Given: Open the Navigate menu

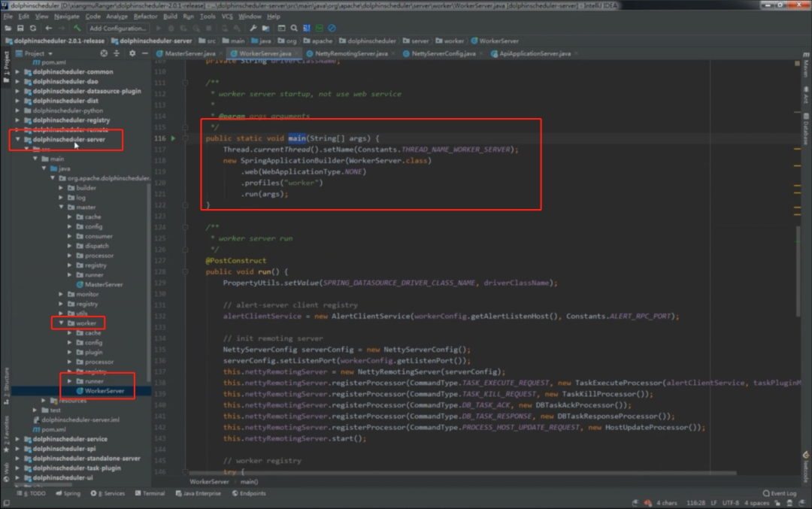Looking at the screenshot, I should 66,17.
